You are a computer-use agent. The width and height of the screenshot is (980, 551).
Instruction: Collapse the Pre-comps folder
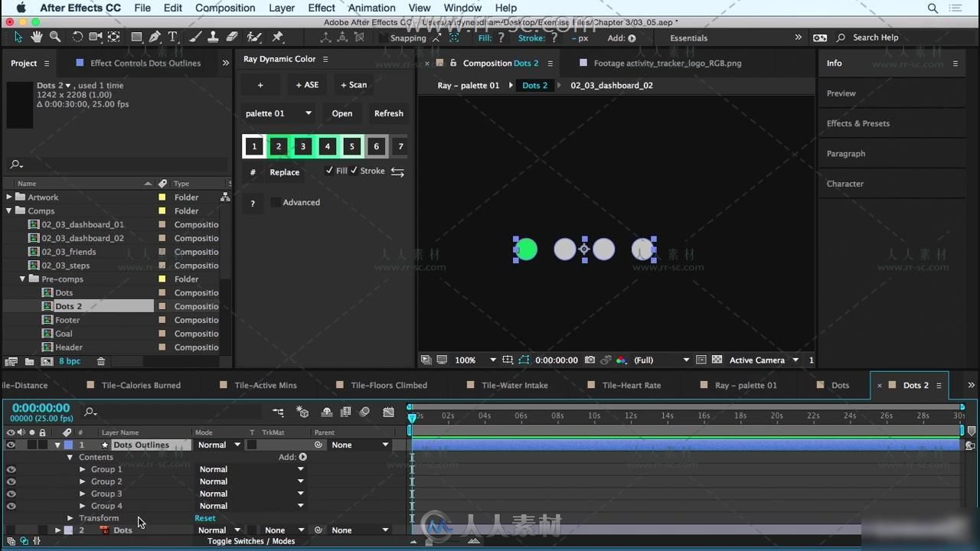click(22, 279)
